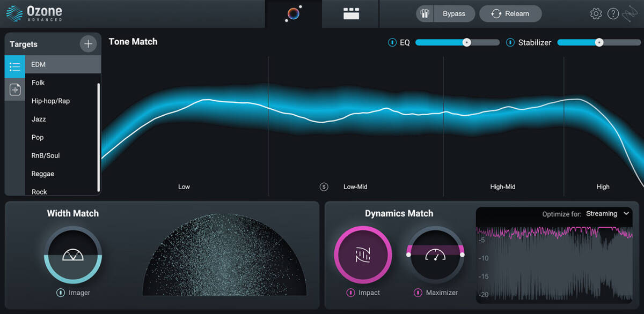Viewport: 644px width, 314px height.
Task: Click the Width Match heading
Action: tap(73, 213)
